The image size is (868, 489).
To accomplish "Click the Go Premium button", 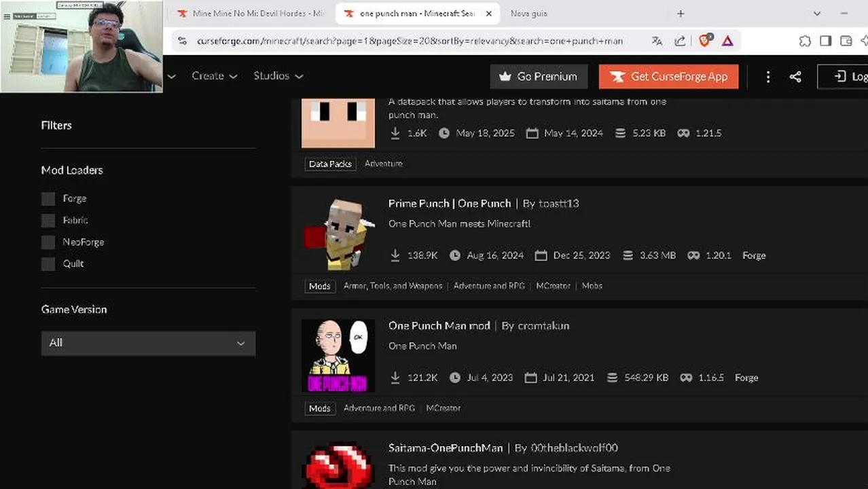I will (x=538, y=77).
